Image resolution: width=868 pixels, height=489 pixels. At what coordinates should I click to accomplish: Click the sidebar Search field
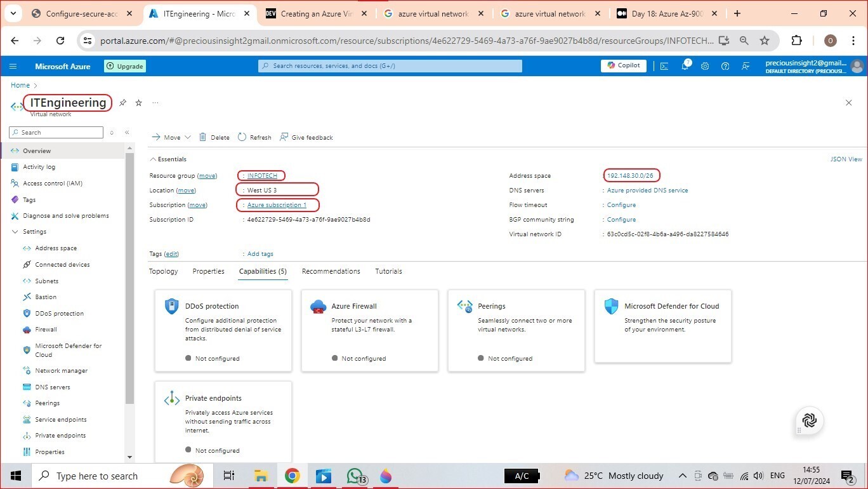point(56,132)
